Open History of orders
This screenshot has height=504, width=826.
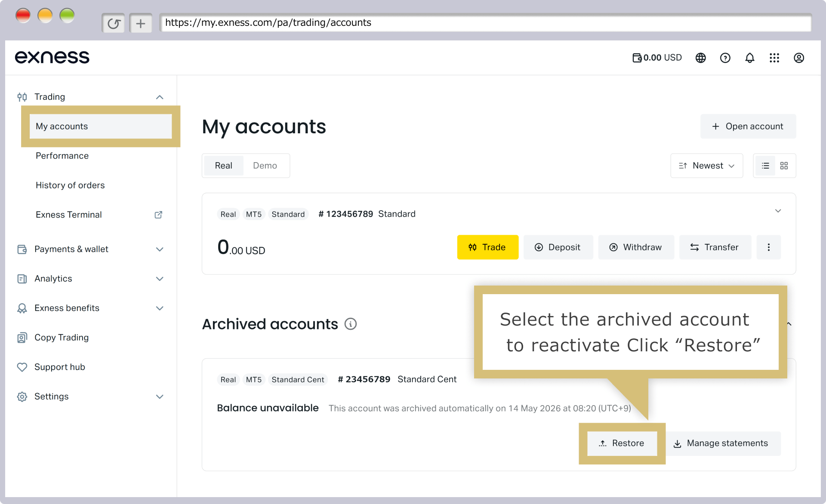coord(70,185)
